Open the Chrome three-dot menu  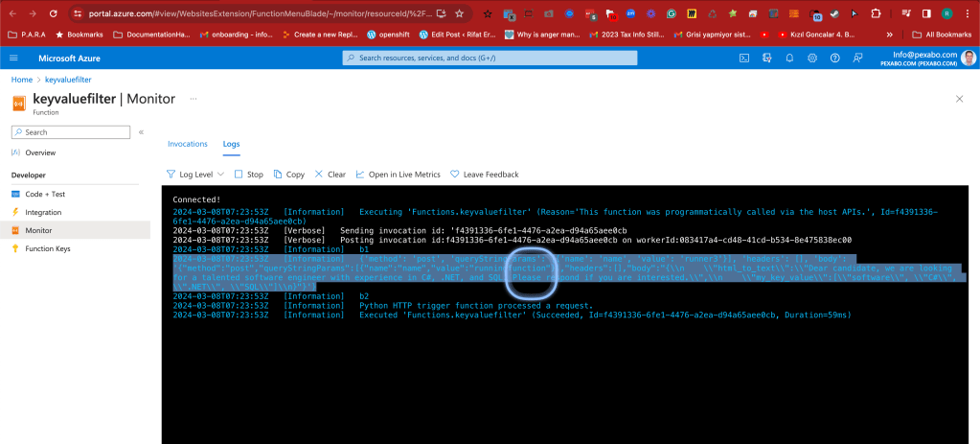pos(967,13)
